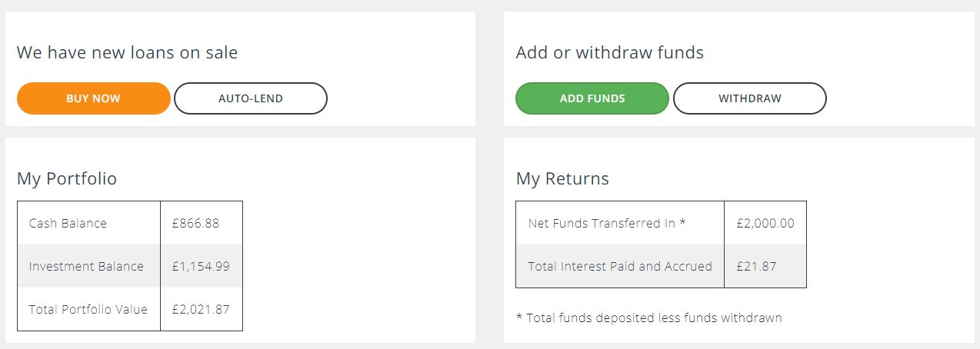Select the £866.88 cash balance value
Viewport: 980px width, 349px height.
[x=196, y=224]
